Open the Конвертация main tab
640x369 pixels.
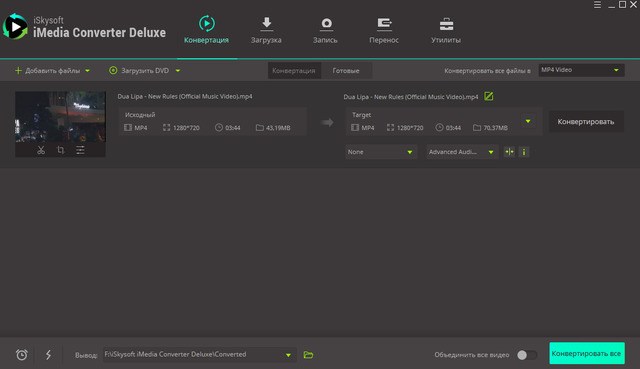coord(206,29)
